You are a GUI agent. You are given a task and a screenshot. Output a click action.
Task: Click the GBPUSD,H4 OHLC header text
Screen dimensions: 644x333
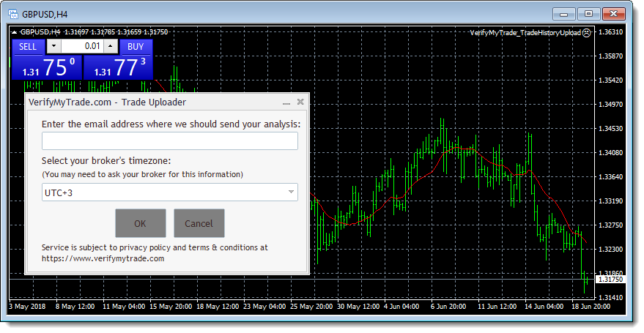(x=94, y=32)
